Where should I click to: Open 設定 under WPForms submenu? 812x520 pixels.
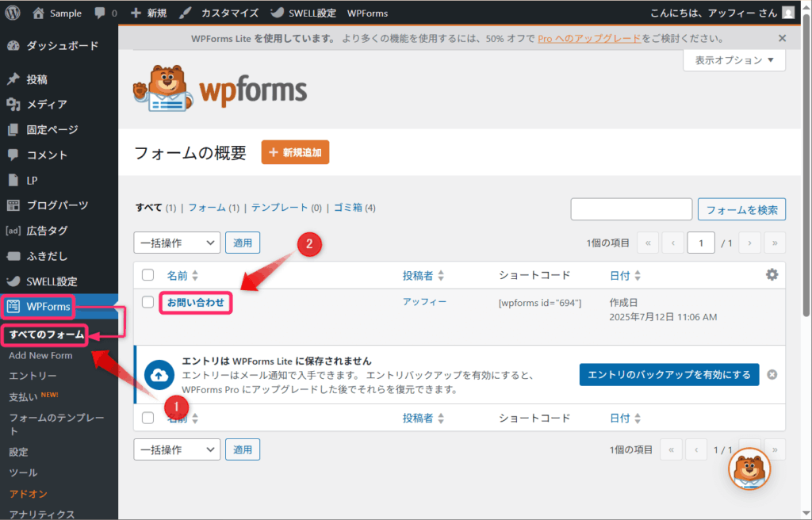click(19, 452)
